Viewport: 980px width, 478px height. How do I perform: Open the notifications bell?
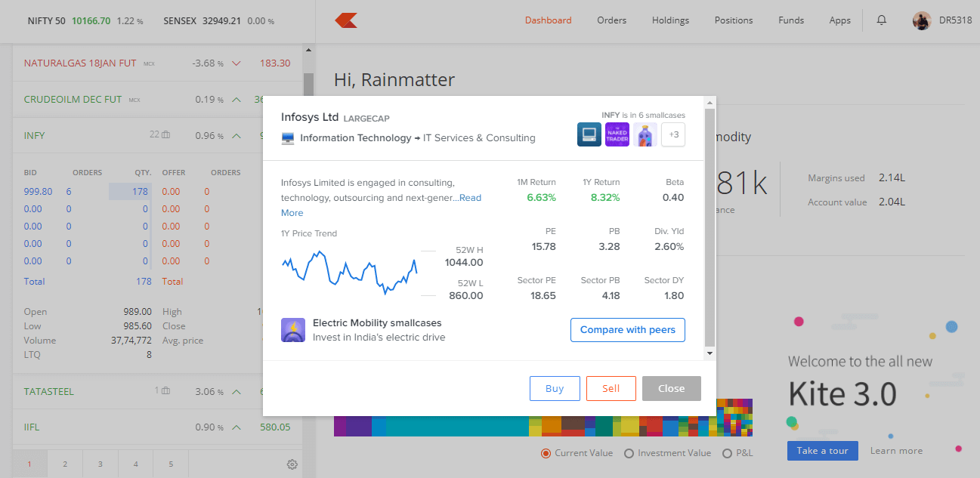pyautogui.click(x=881, y=20)
